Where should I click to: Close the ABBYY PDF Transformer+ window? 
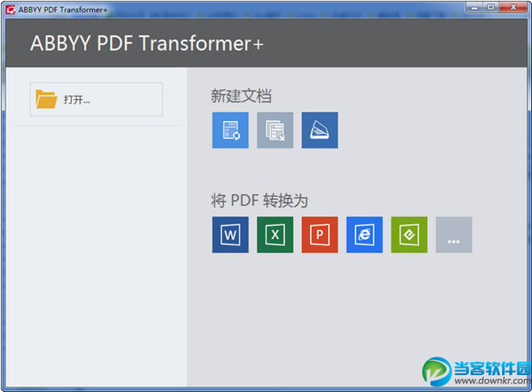[x=513, y=7]
